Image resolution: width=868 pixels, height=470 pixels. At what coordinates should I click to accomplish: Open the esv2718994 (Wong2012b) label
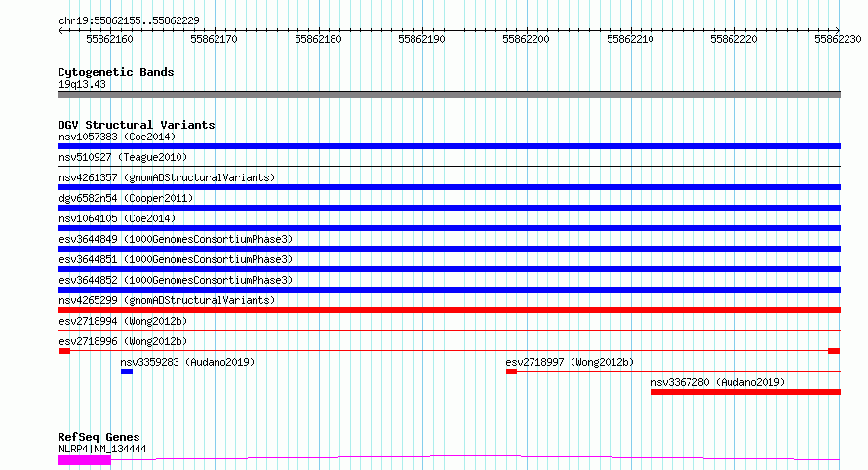(122, 321)
